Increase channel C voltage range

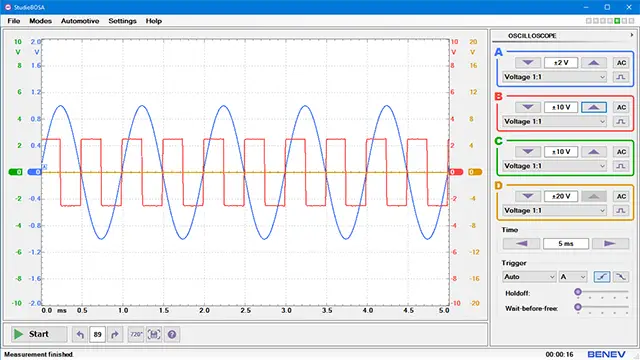click(x=594, y=152)
